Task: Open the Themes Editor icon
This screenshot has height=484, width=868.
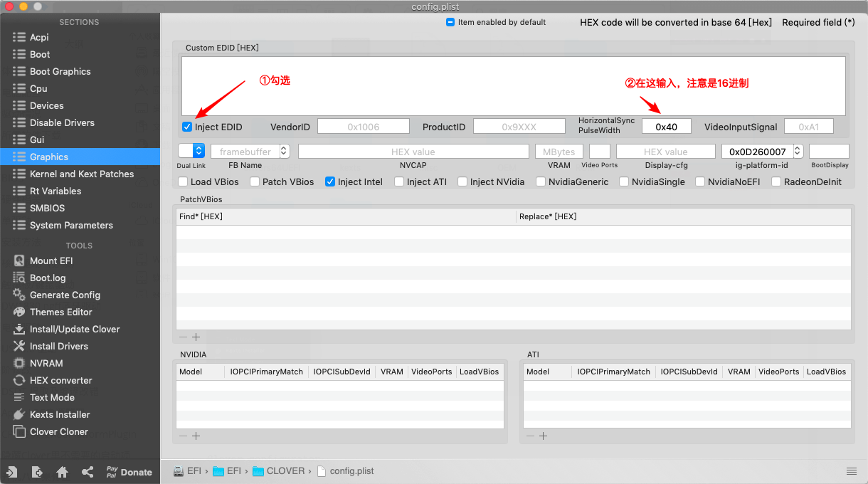Action: 19,312
